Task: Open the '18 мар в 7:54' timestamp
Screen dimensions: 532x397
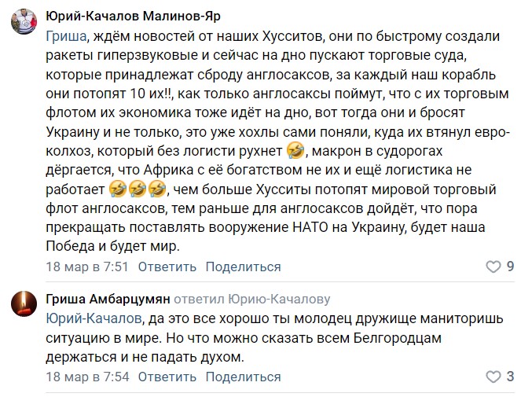Action: pyautogui.click(x=86, y=377)
